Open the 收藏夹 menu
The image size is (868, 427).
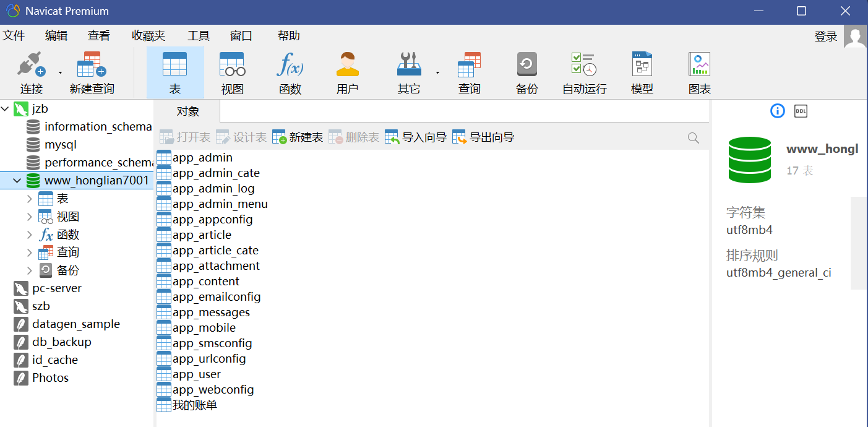pyautogui.click(x=148, y=36)
